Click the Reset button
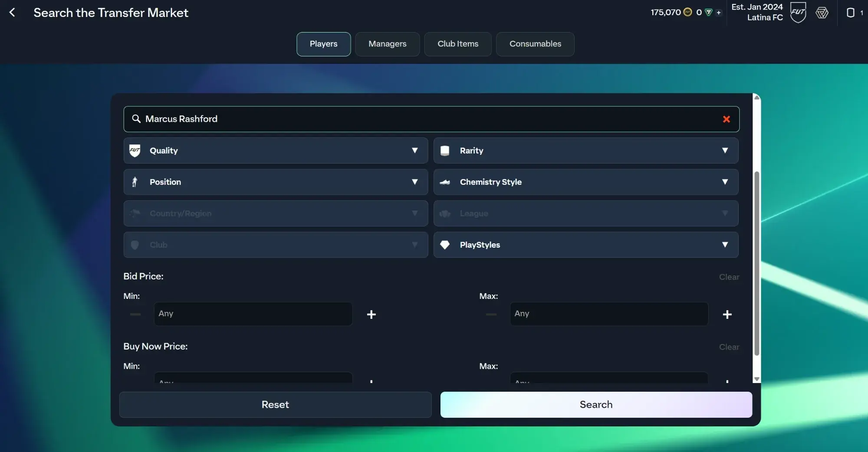868x452 pixels. click(x=275, y=405)
